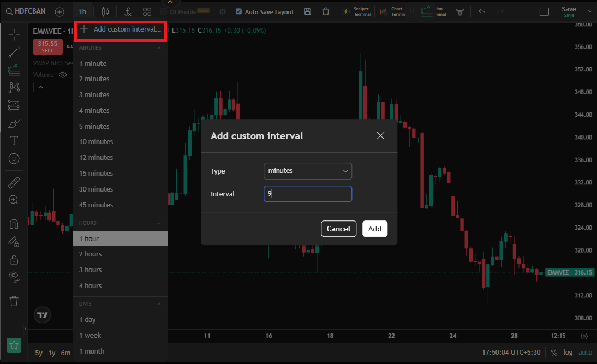This screenshot has height=364, width=597.
Task: Click Add custom interval option
Action: (120, 29)
